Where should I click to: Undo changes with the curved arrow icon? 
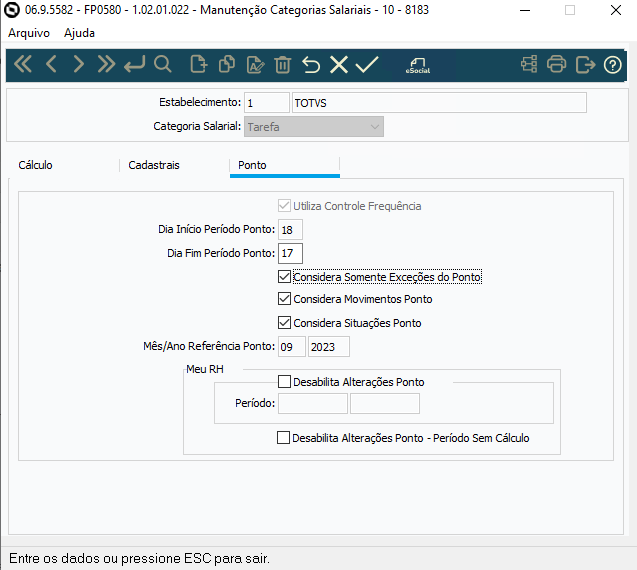311,65
